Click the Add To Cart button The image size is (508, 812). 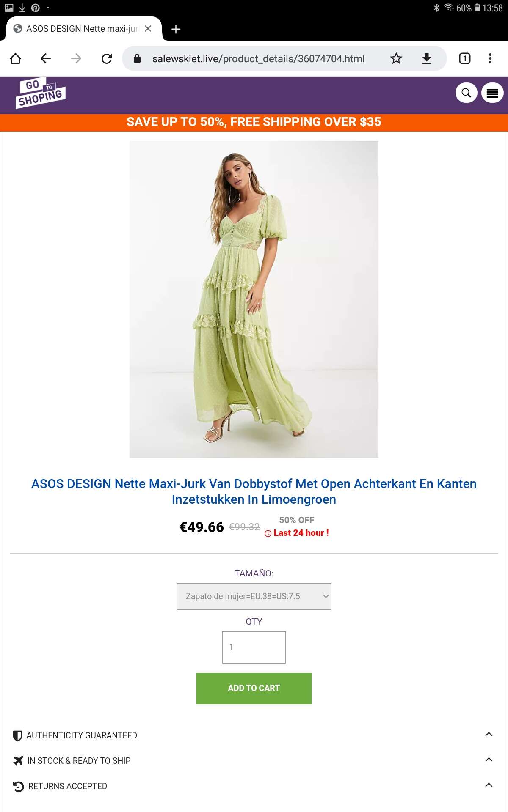[x=254, y=688]
